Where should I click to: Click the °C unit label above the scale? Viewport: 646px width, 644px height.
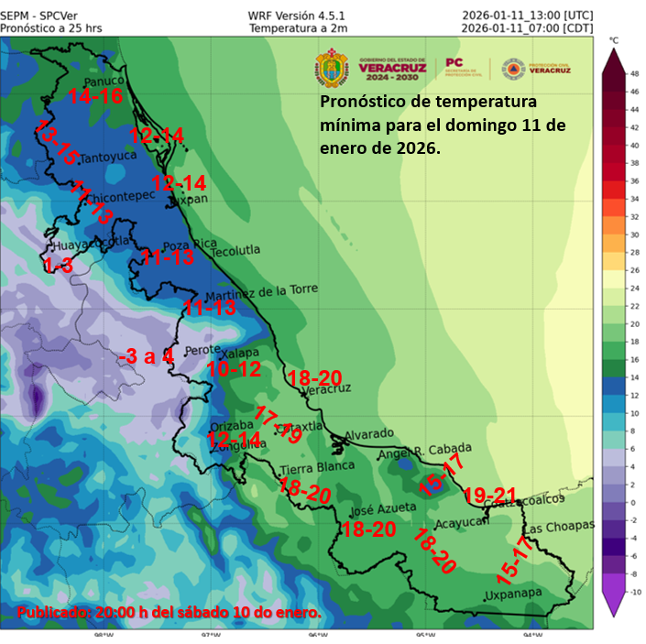click(614, 41)
